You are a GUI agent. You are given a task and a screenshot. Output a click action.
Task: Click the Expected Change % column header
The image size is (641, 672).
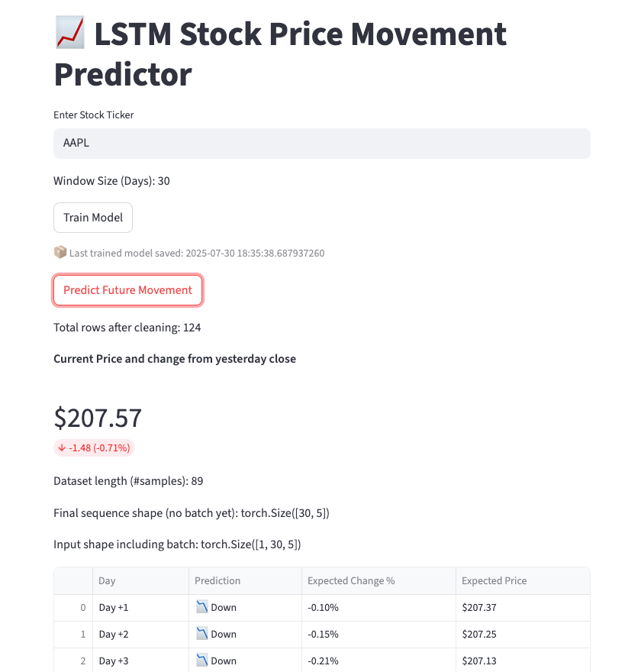[351, 580]
